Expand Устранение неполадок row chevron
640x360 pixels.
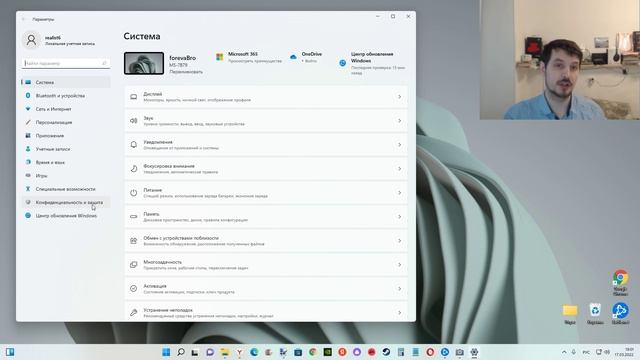click(x=399, y=313)
